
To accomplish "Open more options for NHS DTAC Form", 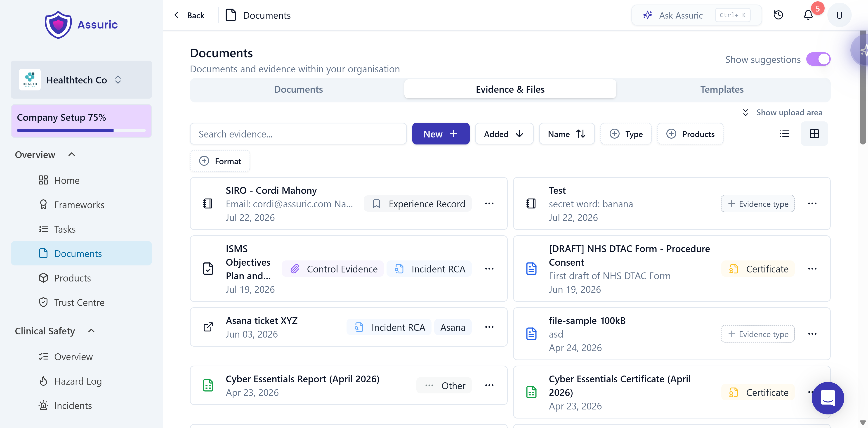I will click(812, 269).
